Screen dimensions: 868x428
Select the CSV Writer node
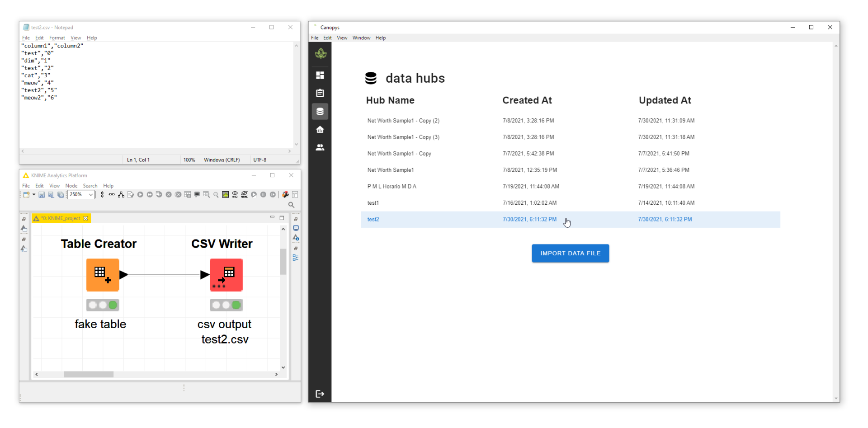pyautogui.click(x=226, y=275)
